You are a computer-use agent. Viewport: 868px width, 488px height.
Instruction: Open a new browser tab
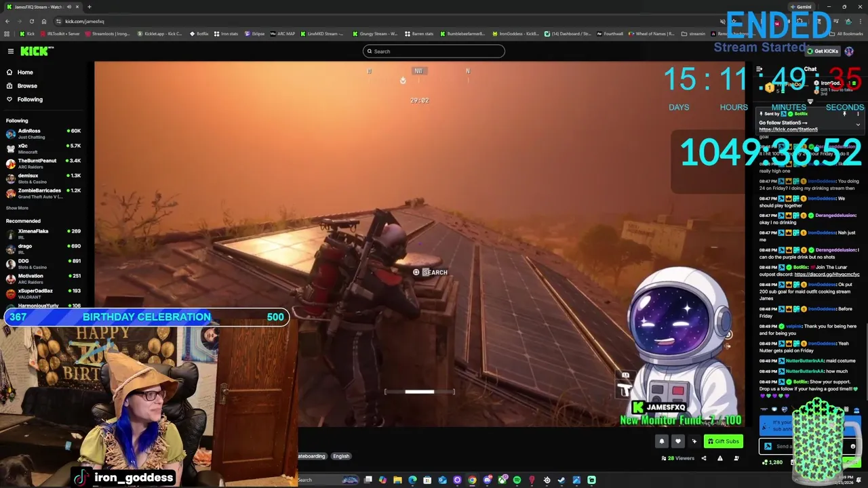90,7
